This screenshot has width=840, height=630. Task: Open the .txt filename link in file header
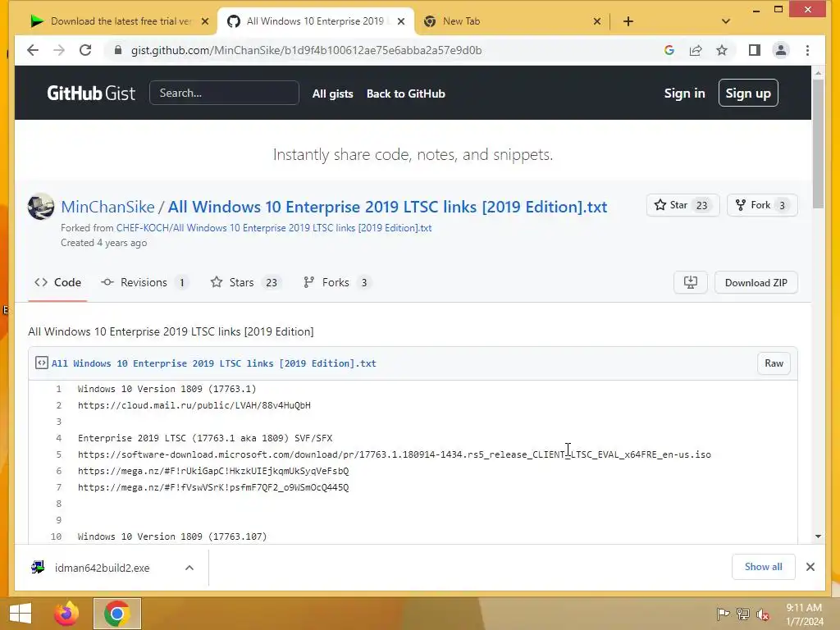pyautogui.click(x=214, y=363)
